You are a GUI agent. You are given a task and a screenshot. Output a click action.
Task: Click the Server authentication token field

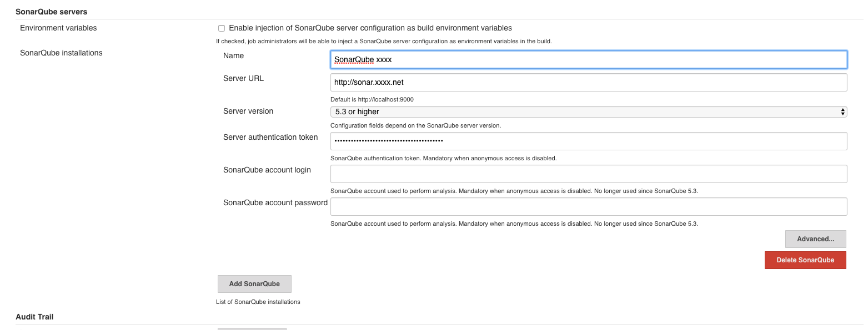[x=589, y=141]
